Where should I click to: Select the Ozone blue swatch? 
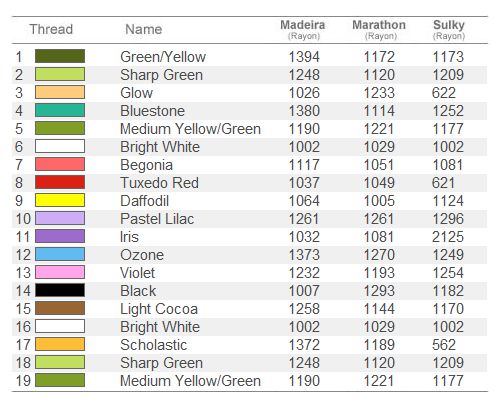(60, 254)
